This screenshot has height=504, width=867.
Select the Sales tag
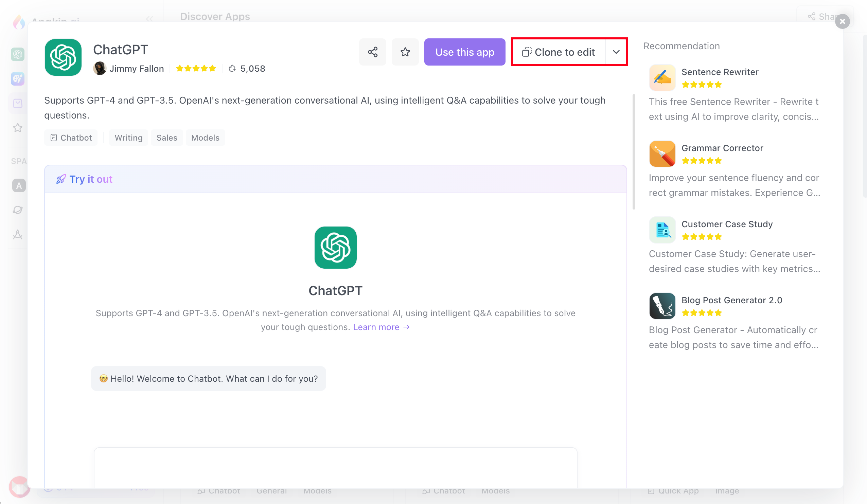(x=167, y=138)
